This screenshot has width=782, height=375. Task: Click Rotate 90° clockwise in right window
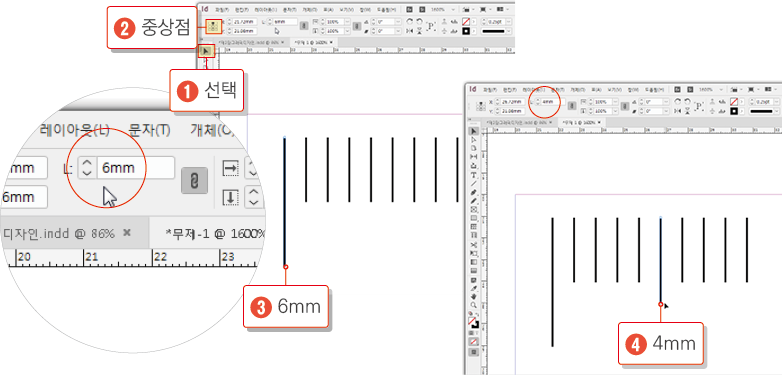click(677, 101)
